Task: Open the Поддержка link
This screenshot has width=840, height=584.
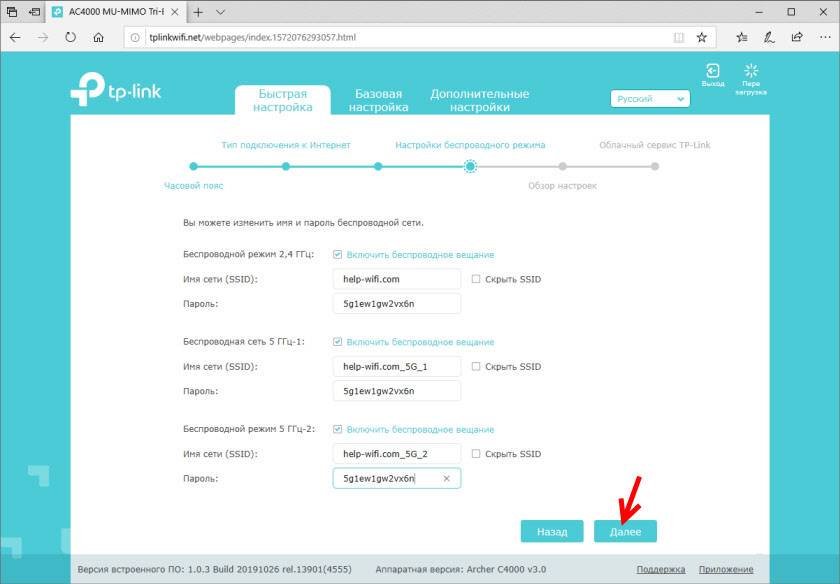Action: point(661,570)
